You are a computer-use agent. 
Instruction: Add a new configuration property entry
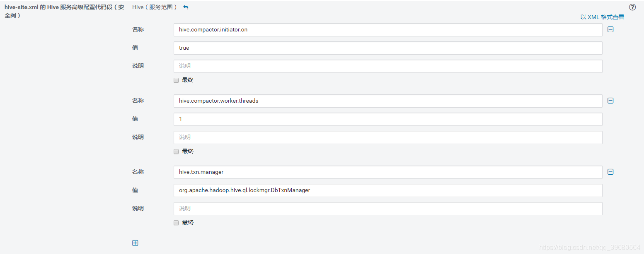135,243
